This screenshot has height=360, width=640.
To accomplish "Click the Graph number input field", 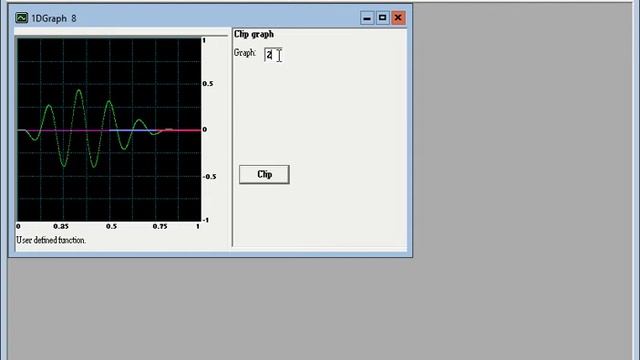I will pyautogui.click(x=273, y=55).
